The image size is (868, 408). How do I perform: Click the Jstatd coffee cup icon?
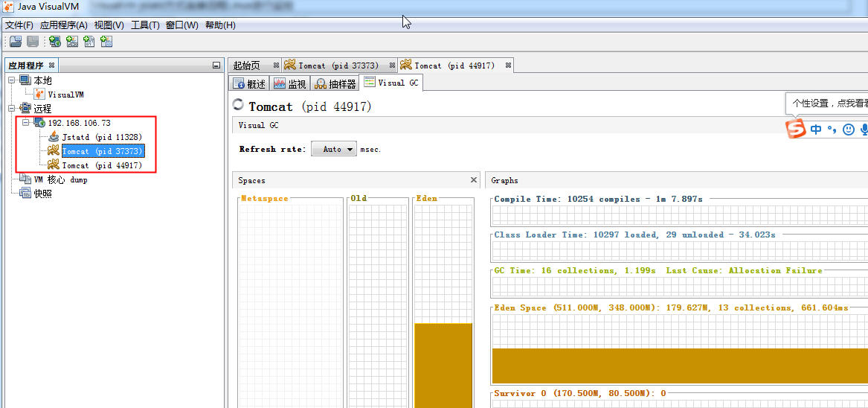coord(54,136)
